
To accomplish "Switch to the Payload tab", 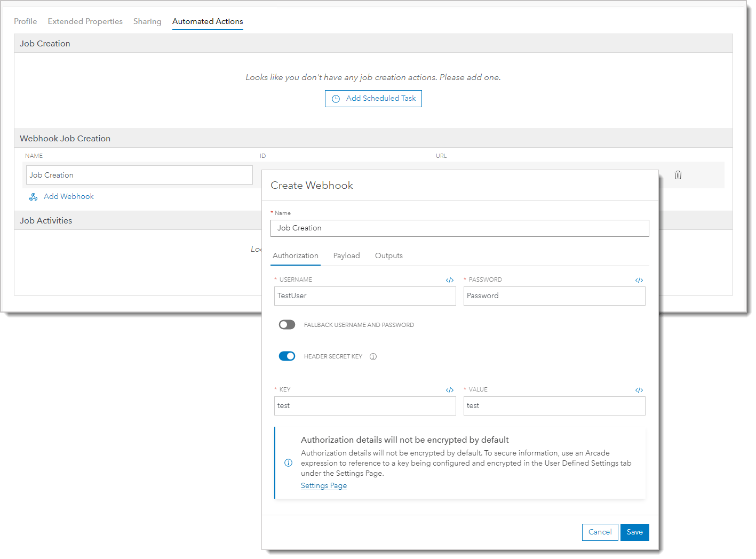I will click(x=346, y=255).
